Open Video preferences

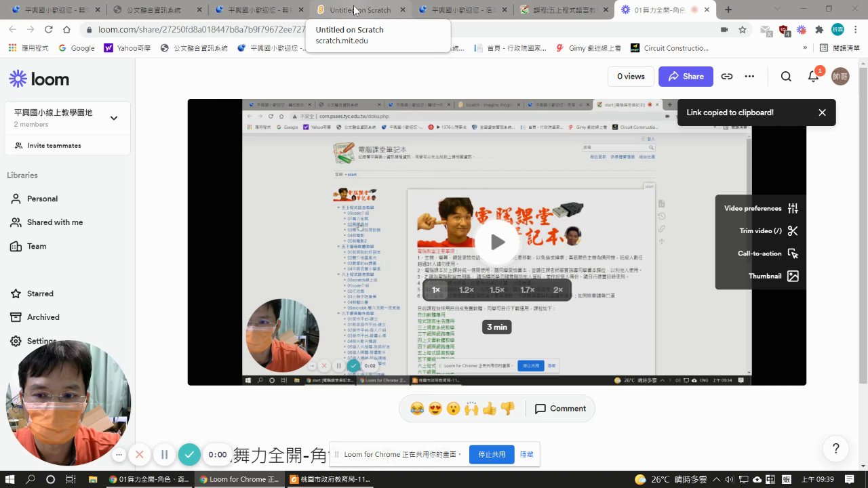click(x=760, y=209)
